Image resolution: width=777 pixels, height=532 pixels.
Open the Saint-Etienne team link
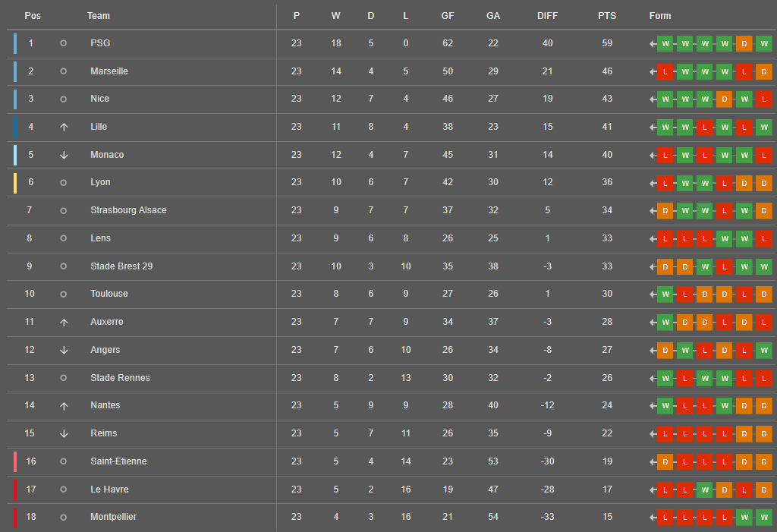(x=118, y=461)
